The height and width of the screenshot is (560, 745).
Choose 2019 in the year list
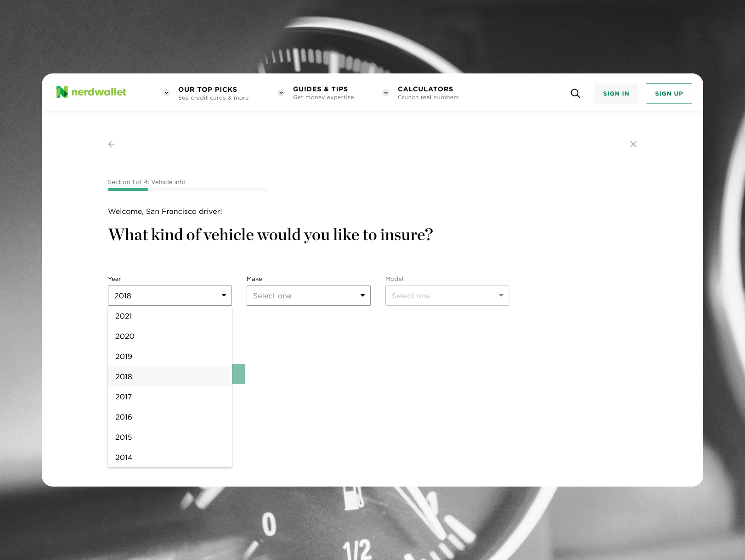pyautogui.click(x=170, y=356)
